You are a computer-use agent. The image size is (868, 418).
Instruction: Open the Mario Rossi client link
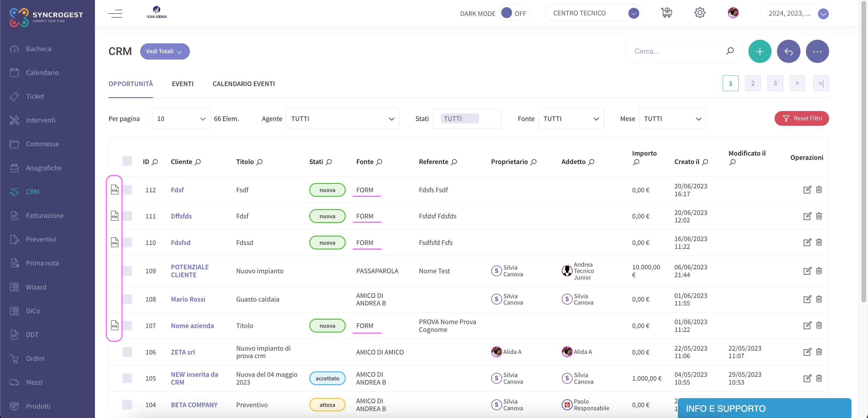click(188, 299)
